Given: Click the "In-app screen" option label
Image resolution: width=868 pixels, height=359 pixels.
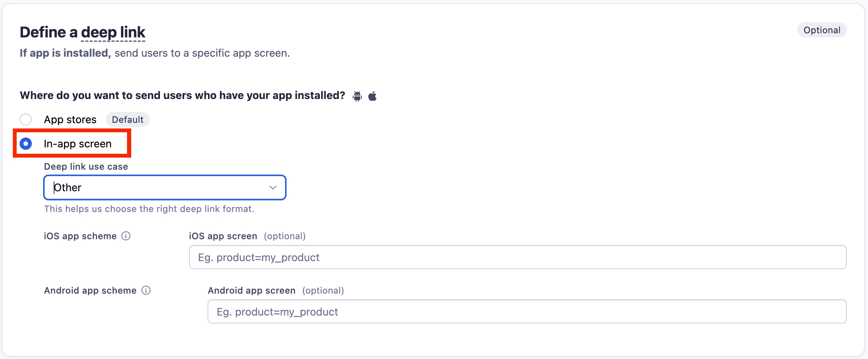Looking at the screenshot, I should coord(77,144).
